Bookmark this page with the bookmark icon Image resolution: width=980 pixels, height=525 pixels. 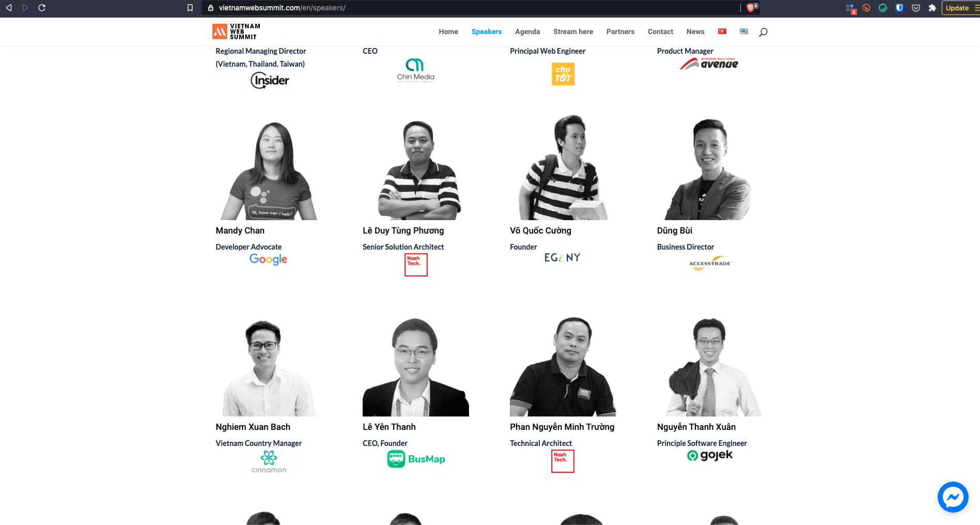tap(190, 8)
